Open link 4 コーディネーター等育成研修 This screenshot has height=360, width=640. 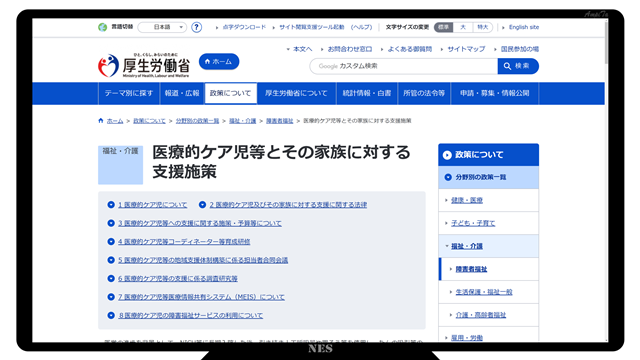pyautogui.click(x=184, y=242)
